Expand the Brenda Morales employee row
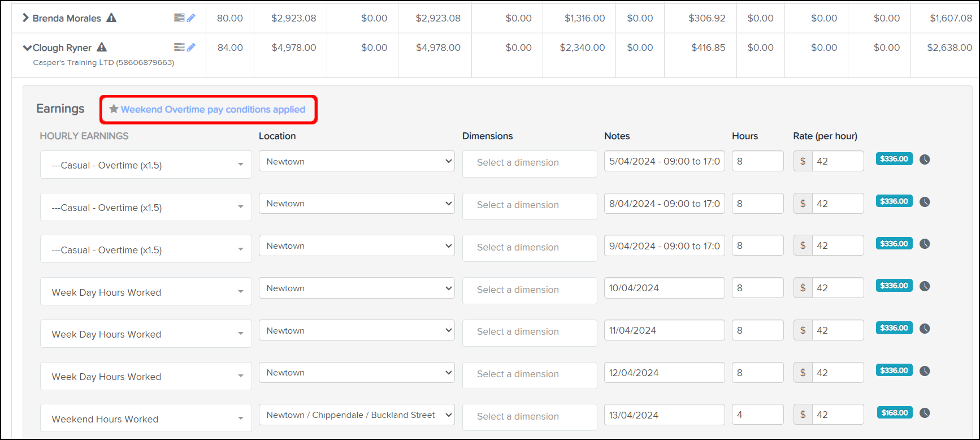Viewport: 980px width, 440px height. point(25,18)
